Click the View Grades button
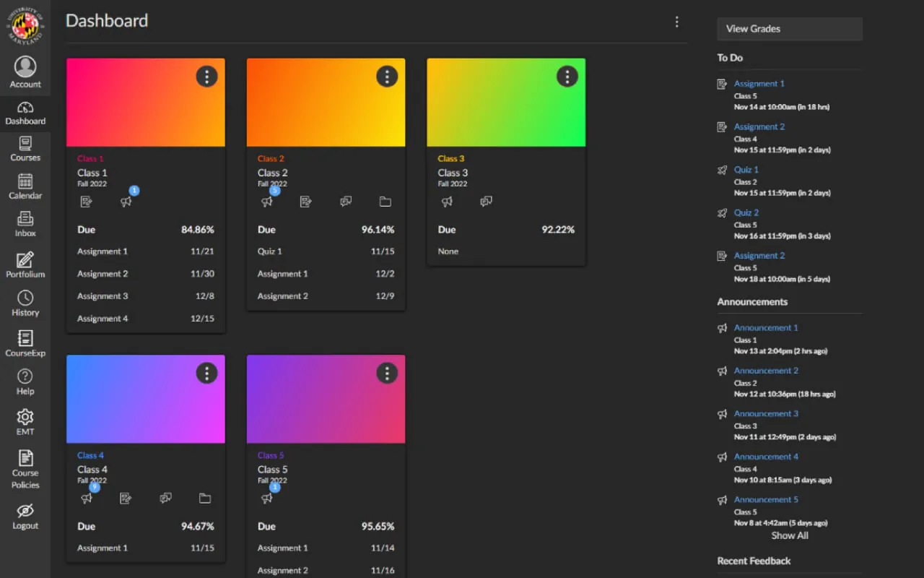 pyautogui.click(x=789, y=29)
